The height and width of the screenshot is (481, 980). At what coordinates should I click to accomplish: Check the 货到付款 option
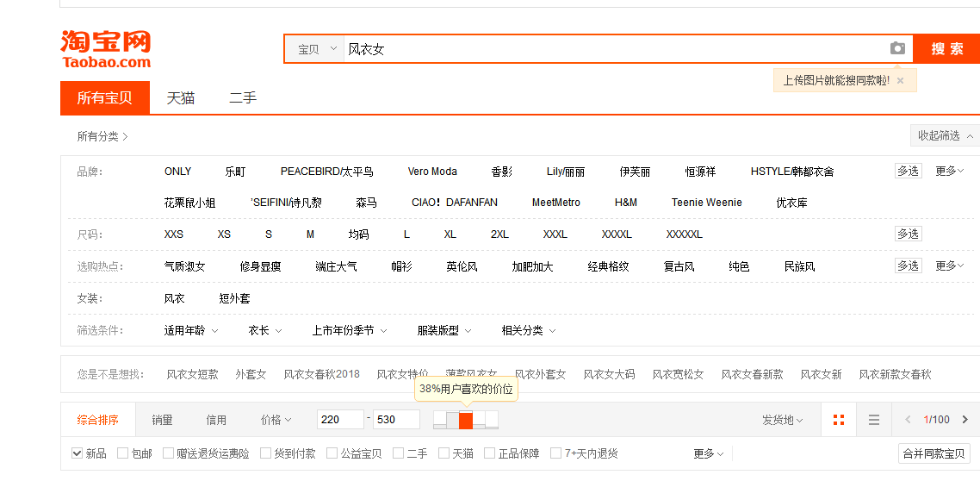click(266, 453)
